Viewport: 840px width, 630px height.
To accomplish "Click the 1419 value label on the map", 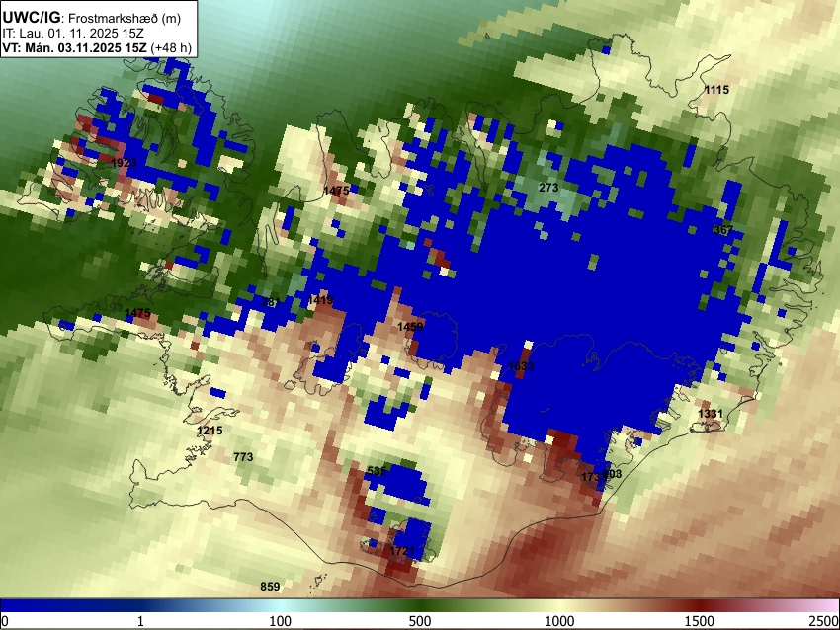I will (x=321, y=300).
